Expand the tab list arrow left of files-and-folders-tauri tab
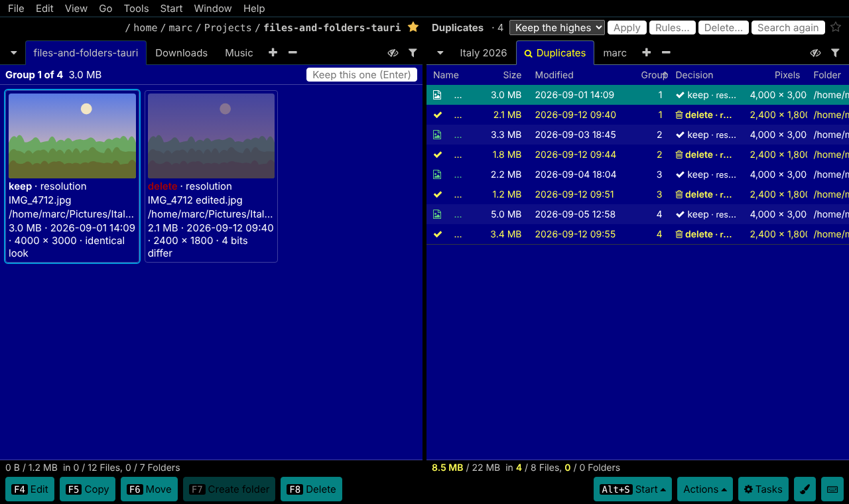The height and width of the screenshot is (504, 849). (13, 52)
